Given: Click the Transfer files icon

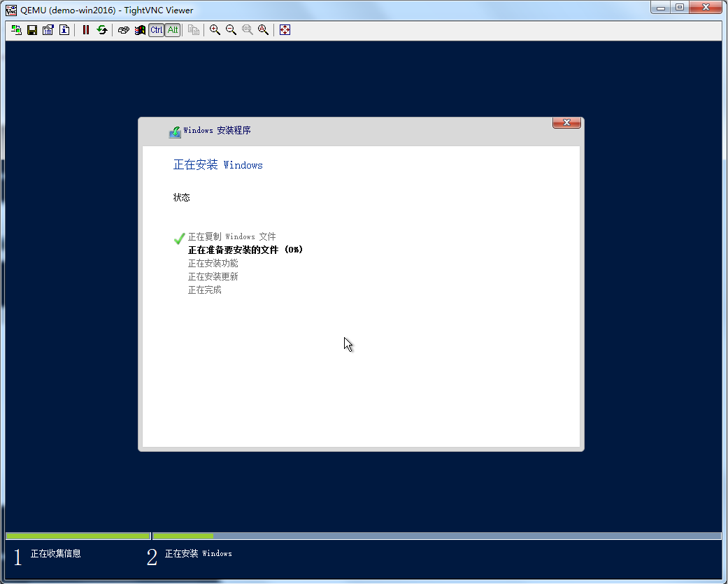Looking at the screenshot, I should pyautogui.click(x=194, y=30).
